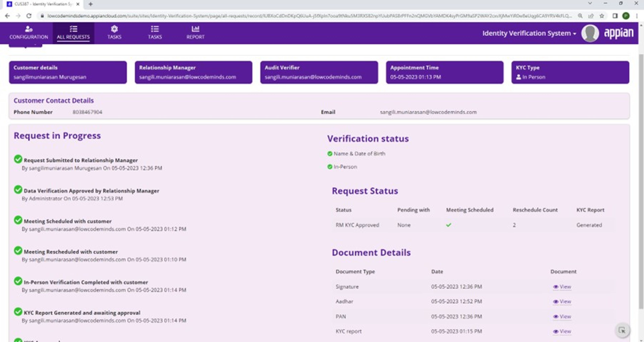Click the Reschedule Count value 2
644x342 pixels.
click(514, 225)
